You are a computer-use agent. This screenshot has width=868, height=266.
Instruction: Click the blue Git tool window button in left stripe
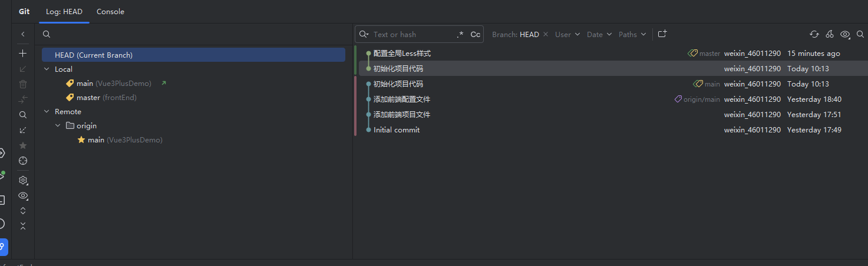point(2,247)
